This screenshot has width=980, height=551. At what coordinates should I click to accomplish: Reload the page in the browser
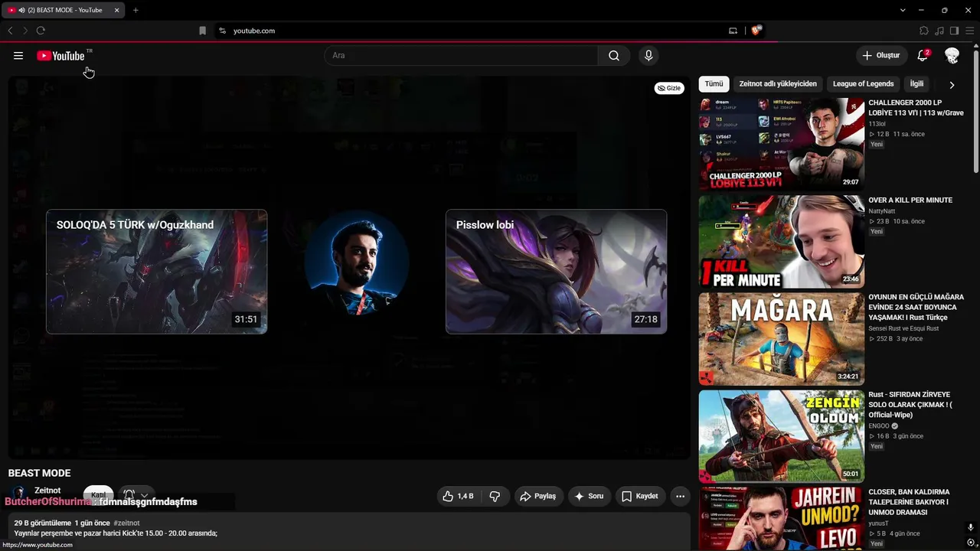(41, 31)
